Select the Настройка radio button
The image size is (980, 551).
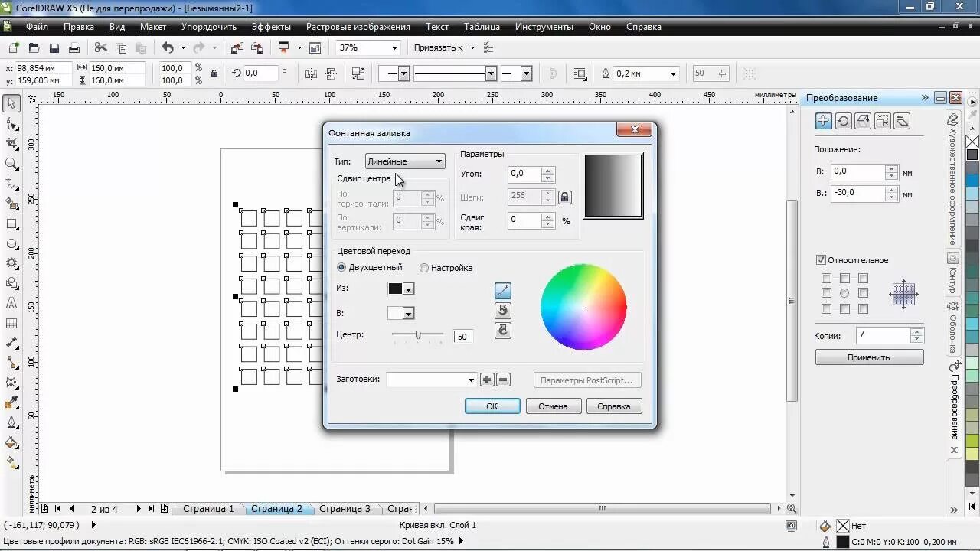click(x=423, y=268)
